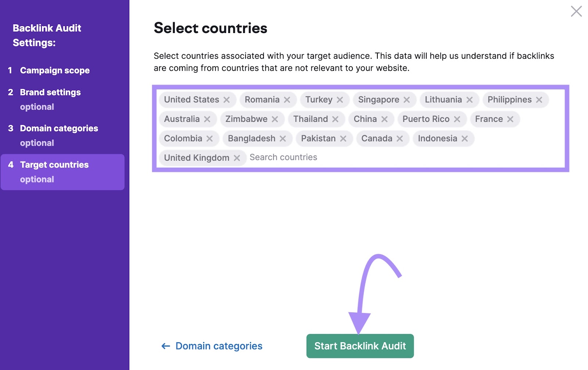This screenshot has width=588, height=370.
Task: Close the Backlink Audit Settings dialog
Action: pyautogui.click(x=577, y=11)
